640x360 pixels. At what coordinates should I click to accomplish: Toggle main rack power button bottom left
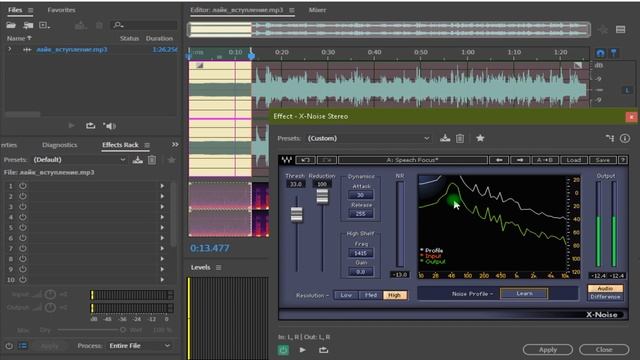(9, 346)
